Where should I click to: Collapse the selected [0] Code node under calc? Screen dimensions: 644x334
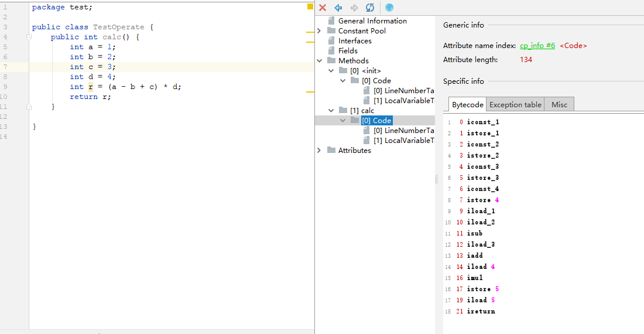pyautogui.click(x=343, y=120)
